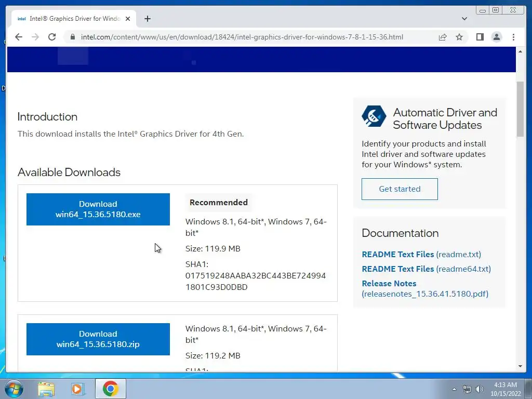
Task: Click the Introduction heading
Action: click(47, 117)
